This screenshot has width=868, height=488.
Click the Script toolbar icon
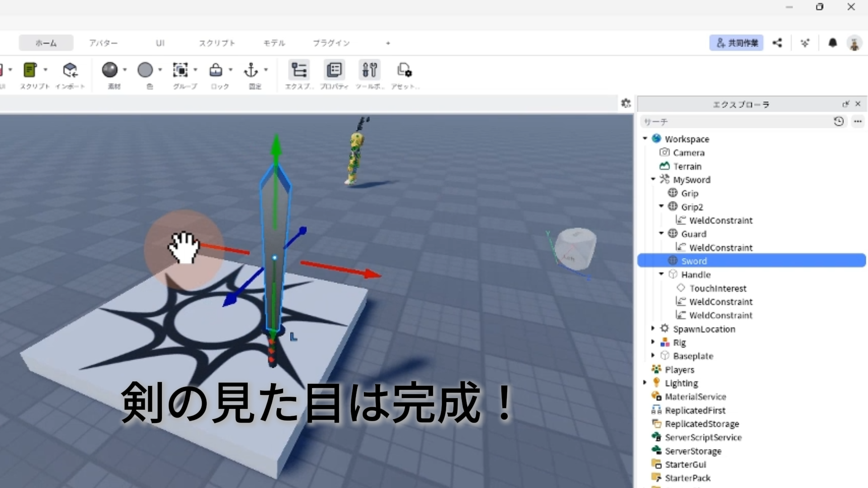coord(30,70)
